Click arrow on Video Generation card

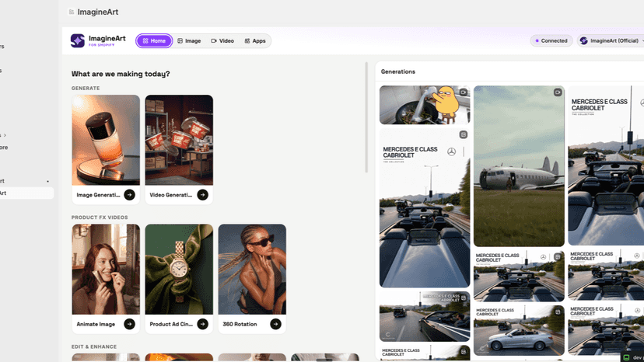(x=202, y=194)
